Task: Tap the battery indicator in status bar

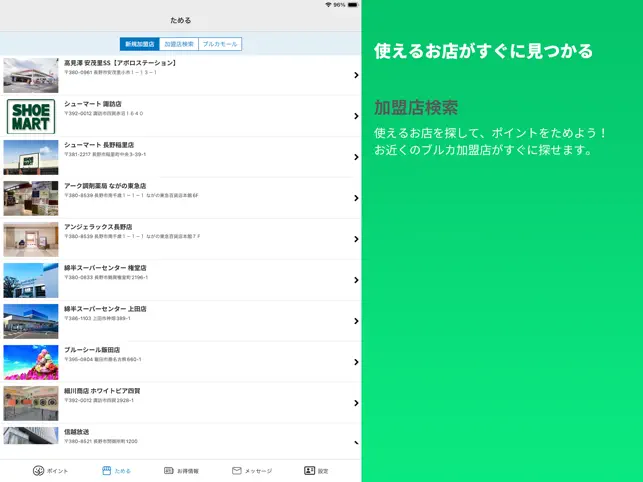Action: [x=353, y=5]
